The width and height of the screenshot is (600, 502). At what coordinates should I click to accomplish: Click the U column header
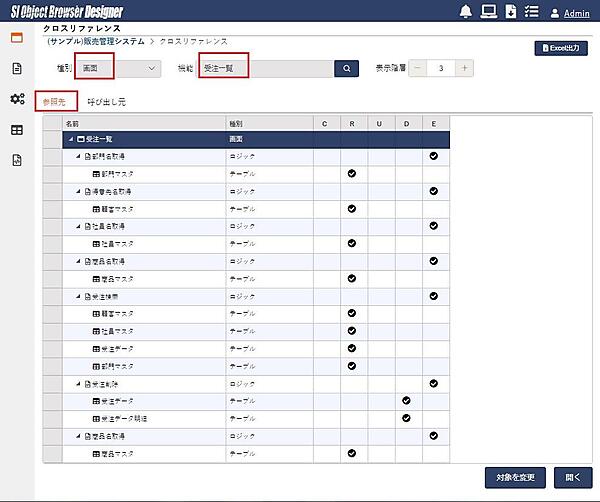coord(381,124)
